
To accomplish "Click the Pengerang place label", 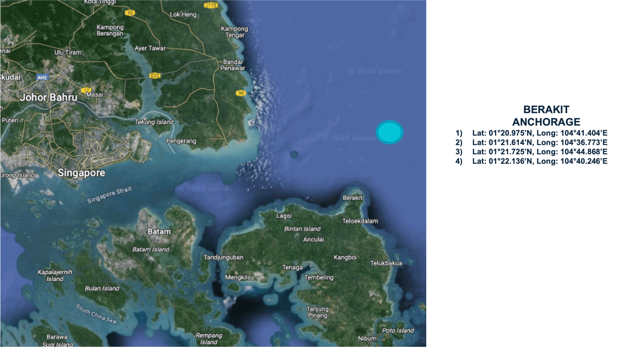I will point(181,141).
